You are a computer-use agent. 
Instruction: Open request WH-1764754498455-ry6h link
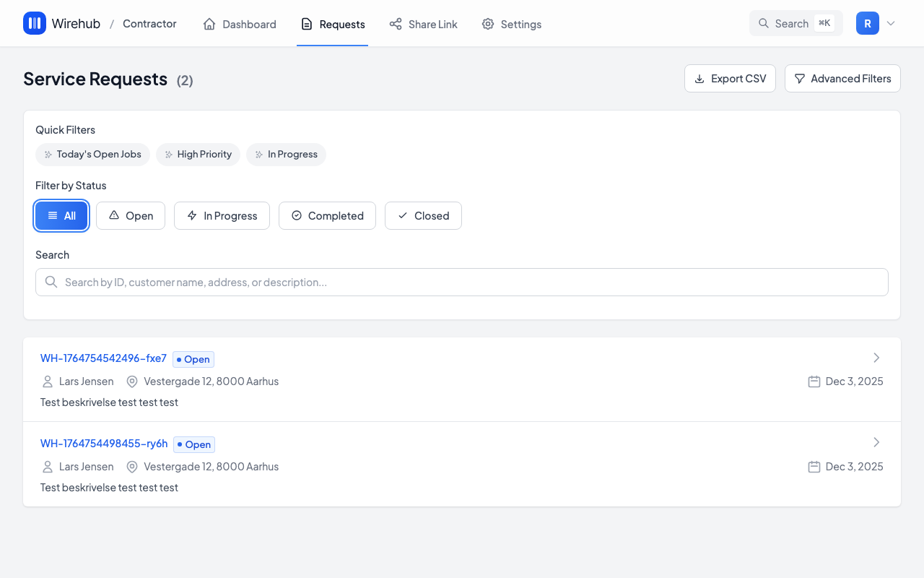[x=104, y=444]
